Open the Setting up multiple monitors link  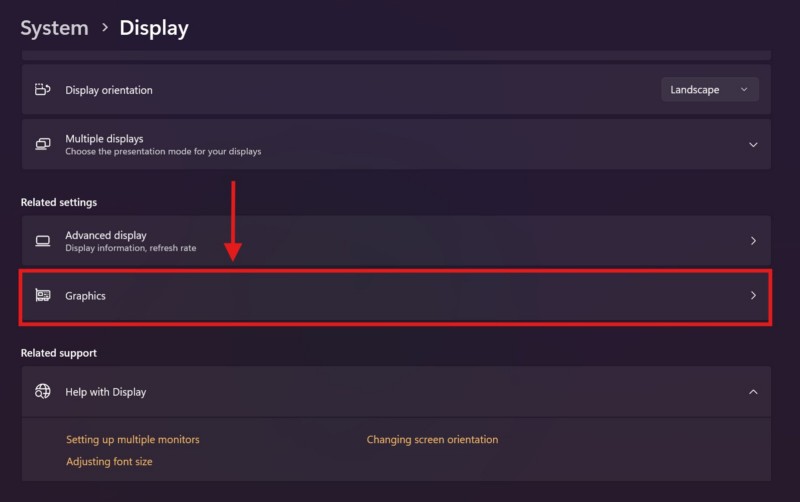point(133,440)
